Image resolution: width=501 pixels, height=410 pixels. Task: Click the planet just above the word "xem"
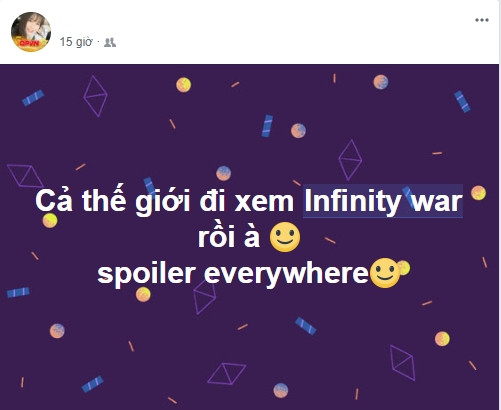[x=224, y=173]
